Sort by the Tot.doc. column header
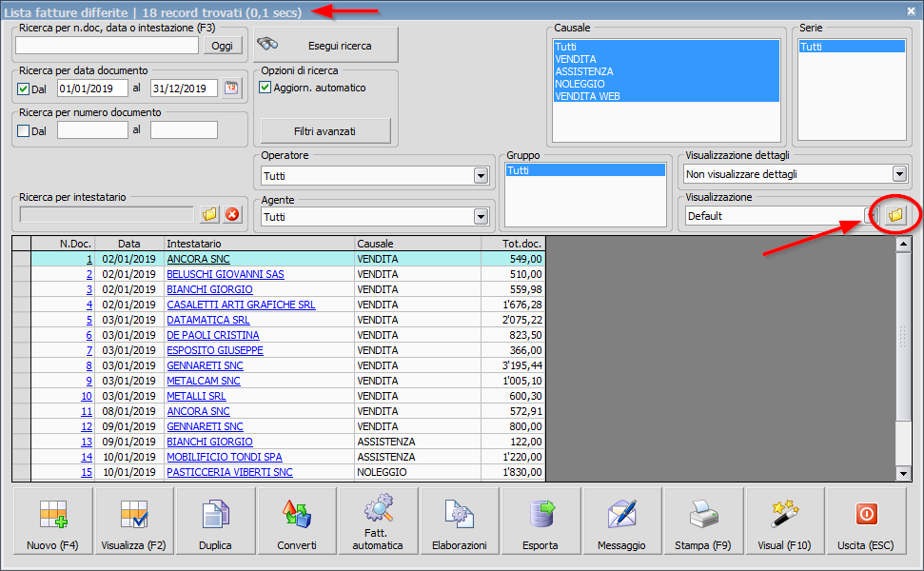 pos(513,244)
